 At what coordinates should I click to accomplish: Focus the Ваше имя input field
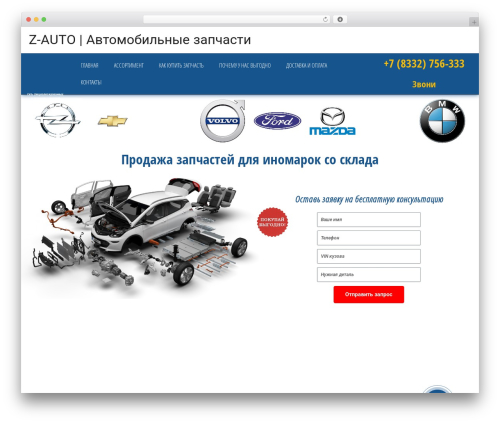(369, 219)
